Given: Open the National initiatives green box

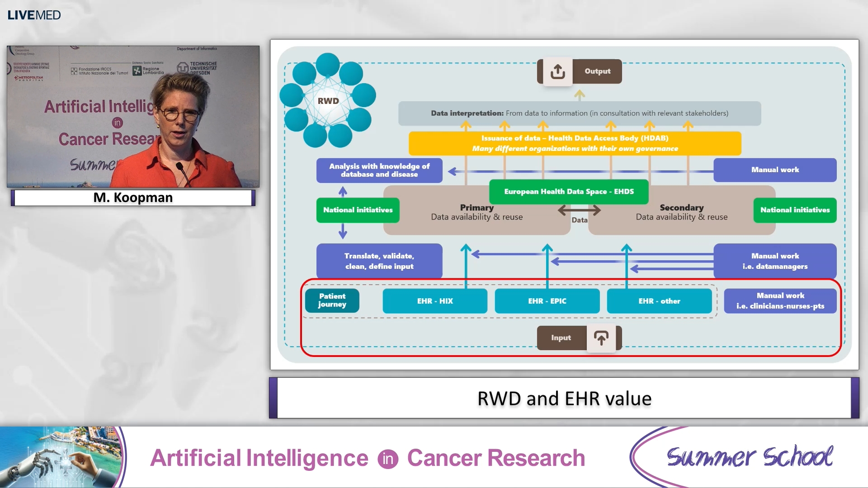Looking at the screenshot, I should pos(357,210).
